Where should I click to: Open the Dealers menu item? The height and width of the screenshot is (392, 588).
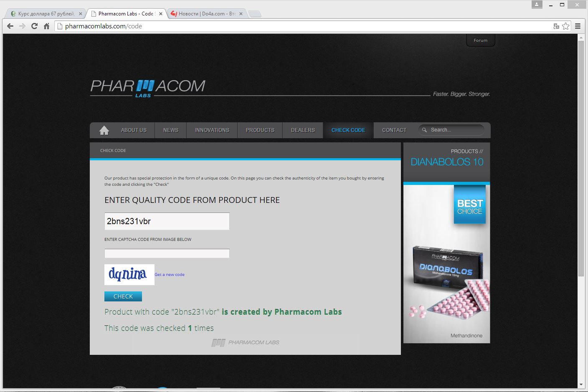coord(303,130)
